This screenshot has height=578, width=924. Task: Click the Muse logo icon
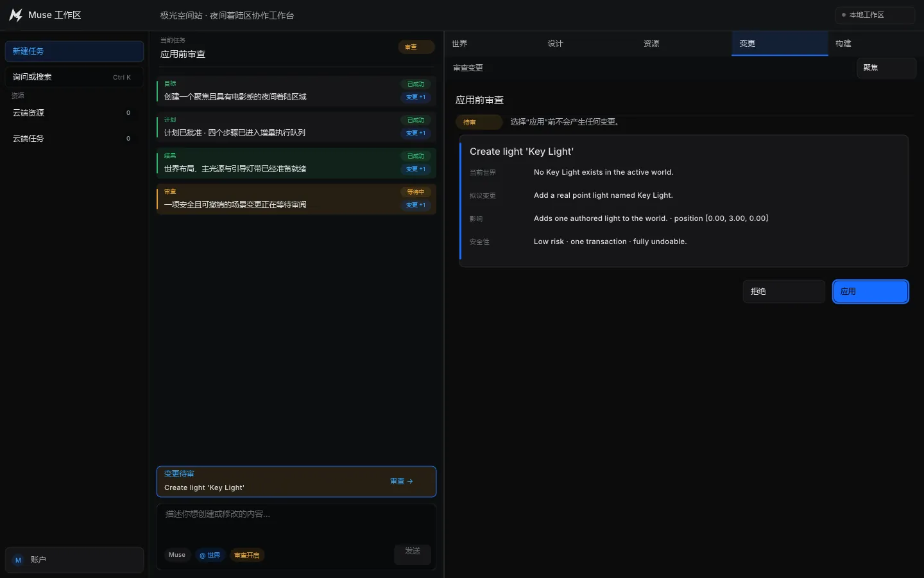pos(16,15)
